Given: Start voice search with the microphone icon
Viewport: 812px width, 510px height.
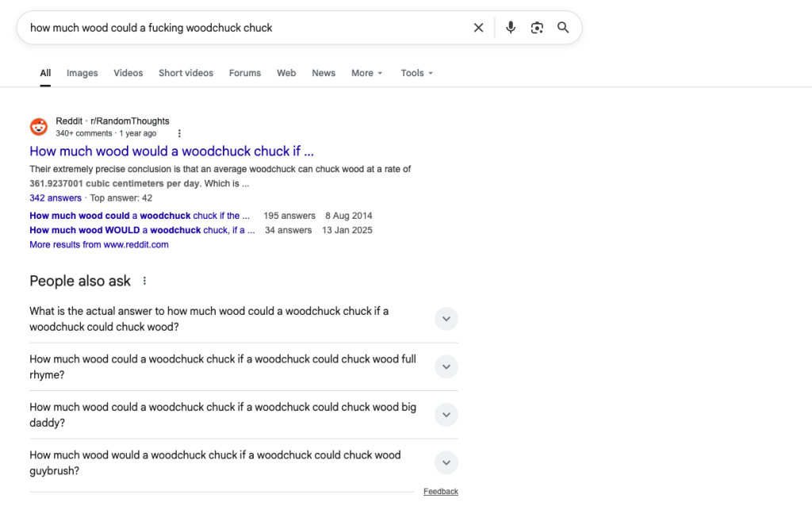Looking at the screenshot, I should point(511,28).
